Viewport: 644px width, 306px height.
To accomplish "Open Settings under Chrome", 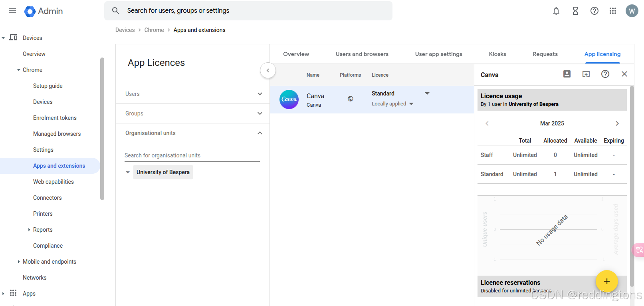I will [43, 150].
